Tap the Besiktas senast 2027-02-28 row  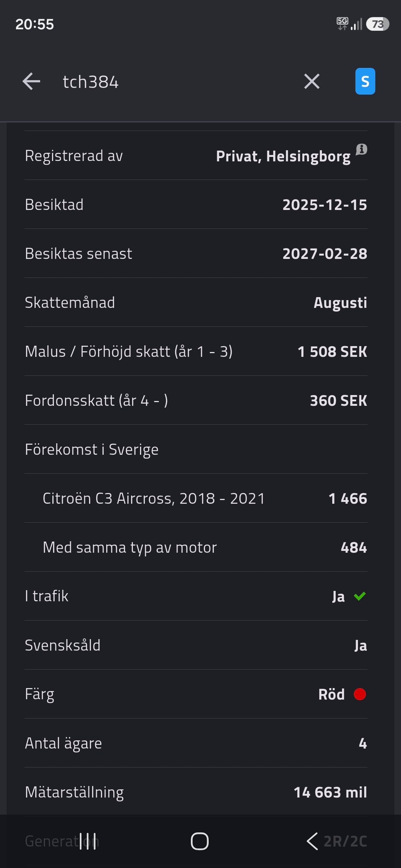tap(196, 253)
